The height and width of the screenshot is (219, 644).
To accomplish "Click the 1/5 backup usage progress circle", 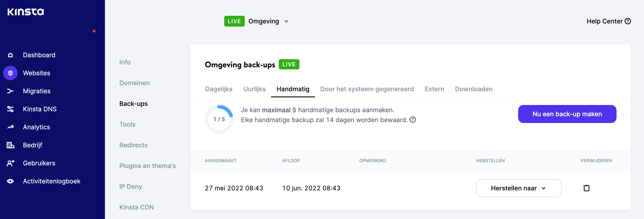I will [x=219, y=119].
